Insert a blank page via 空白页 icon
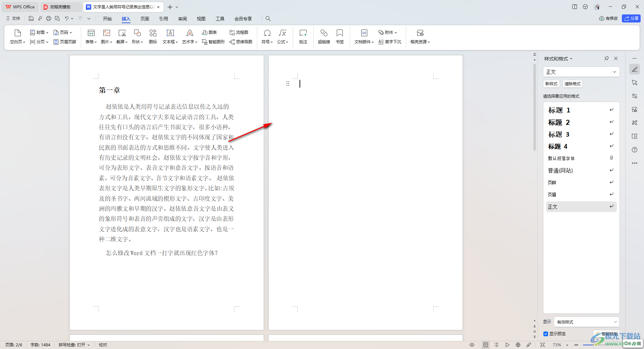The width and height of the screenshot is (644, 349). click(17, 37)
